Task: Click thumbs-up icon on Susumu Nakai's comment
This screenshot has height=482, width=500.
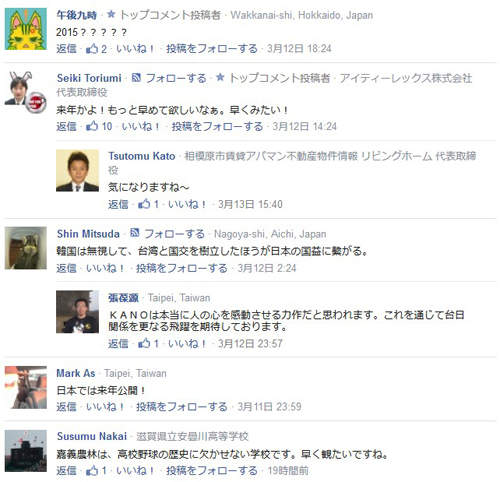Action: coord(92,470)
